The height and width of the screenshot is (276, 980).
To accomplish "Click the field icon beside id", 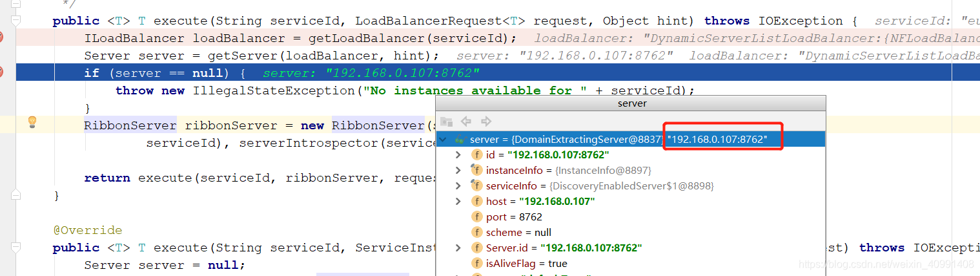I will (x=476, y=154).
